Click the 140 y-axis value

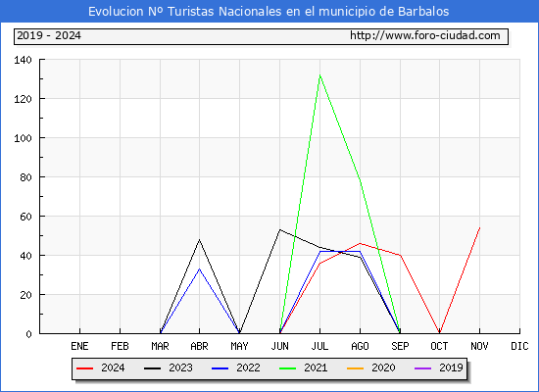pos(23,60)
